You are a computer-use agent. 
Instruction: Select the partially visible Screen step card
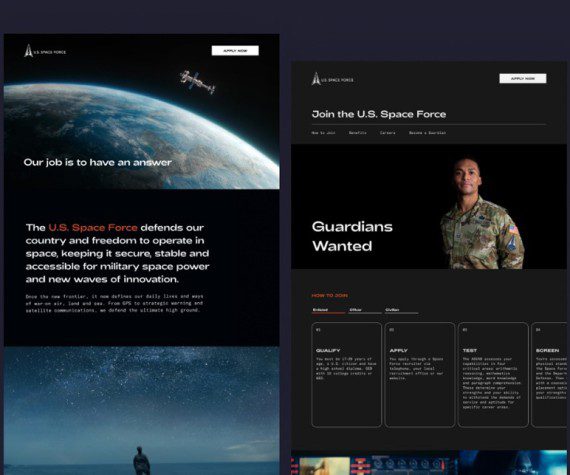pyautogui.click(x=549, y=375)
